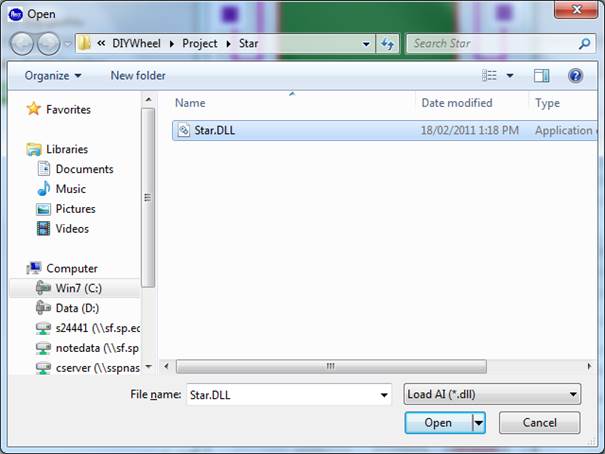Click the refresh button beside address bar
Viewport: 605px width, 454px height.
(388, 44)
